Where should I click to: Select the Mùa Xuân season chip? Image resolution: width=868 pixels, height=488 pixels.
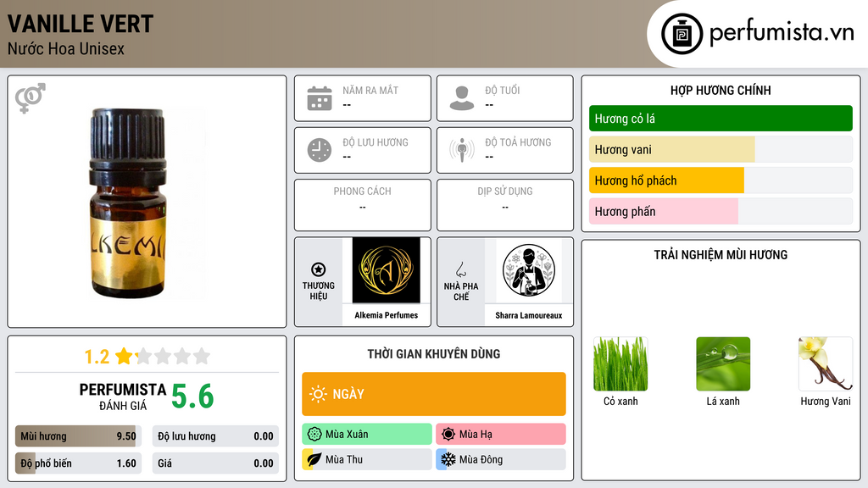click(367, 435)
